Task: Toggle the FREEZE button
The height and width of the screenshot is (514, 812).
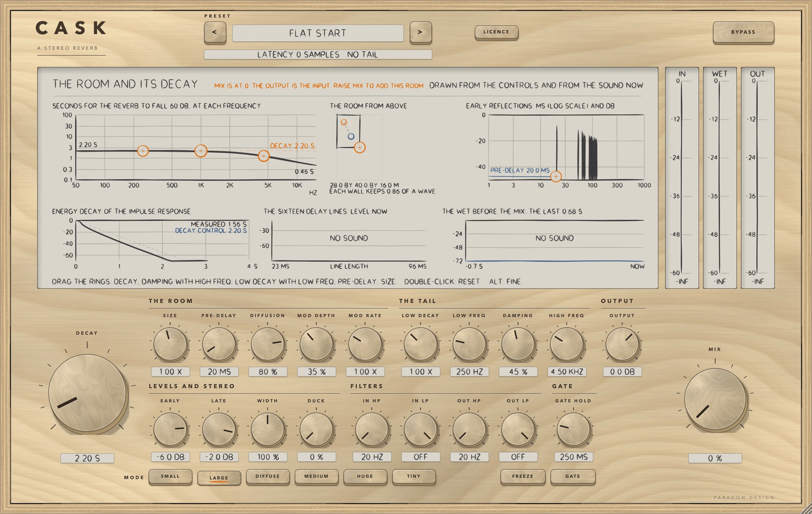Action: click(x=523, y=476)
